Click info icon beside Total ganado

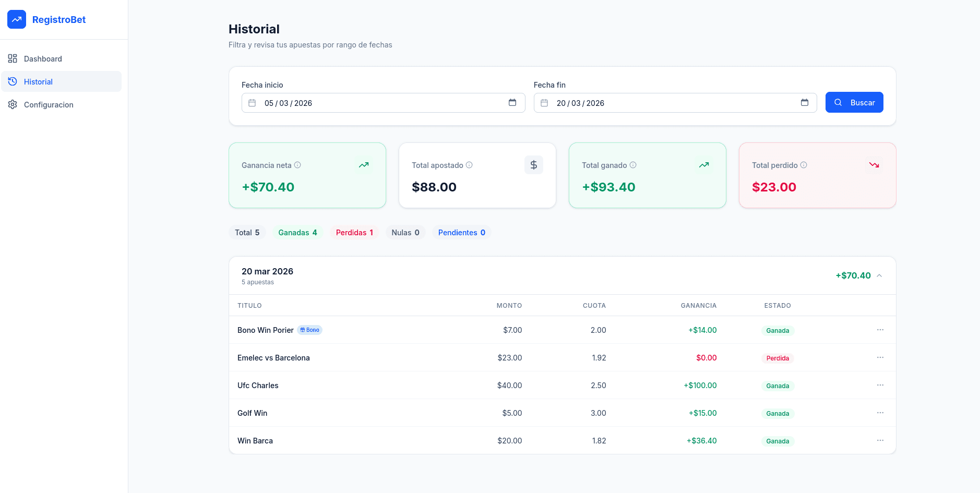(633, 165)
